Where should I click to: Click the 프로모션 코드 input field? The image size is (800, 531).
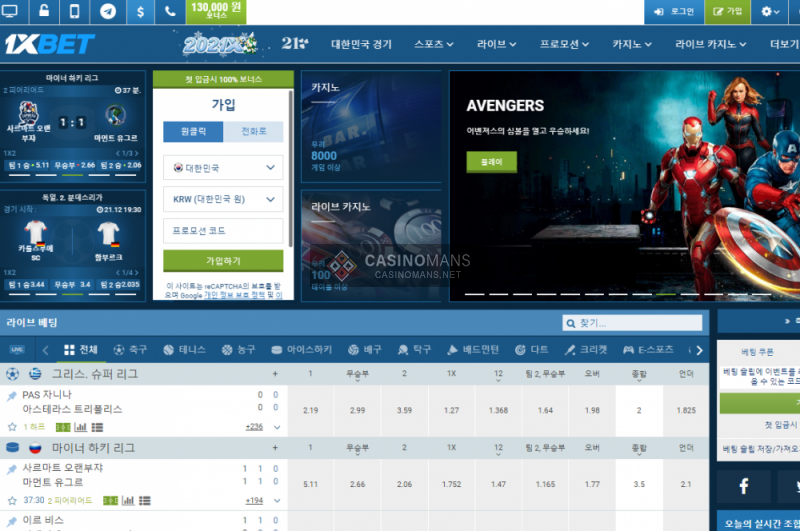pos(223,231)
